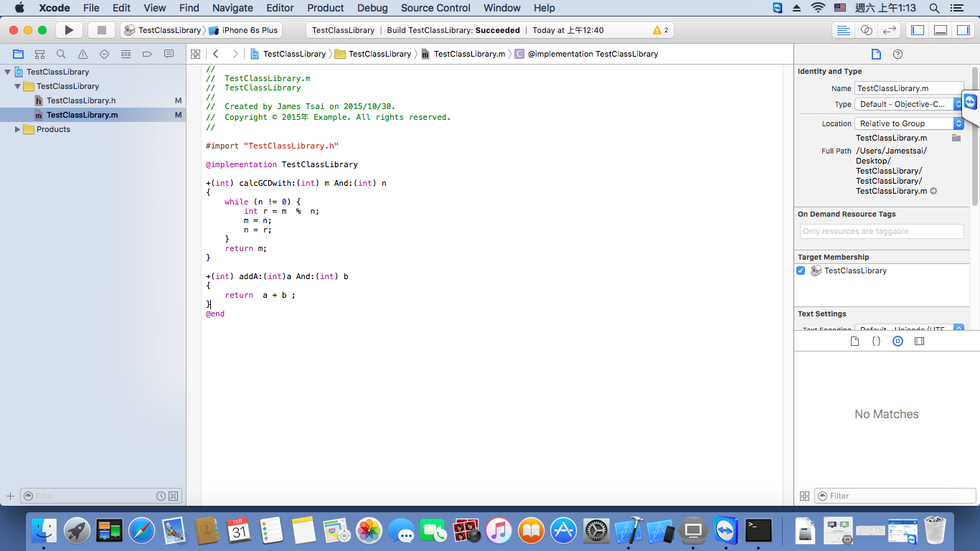Screen dimensions: 980x551
Task: Open @implementation TestClassLibrary jump bar item
Action: point(586,54)
